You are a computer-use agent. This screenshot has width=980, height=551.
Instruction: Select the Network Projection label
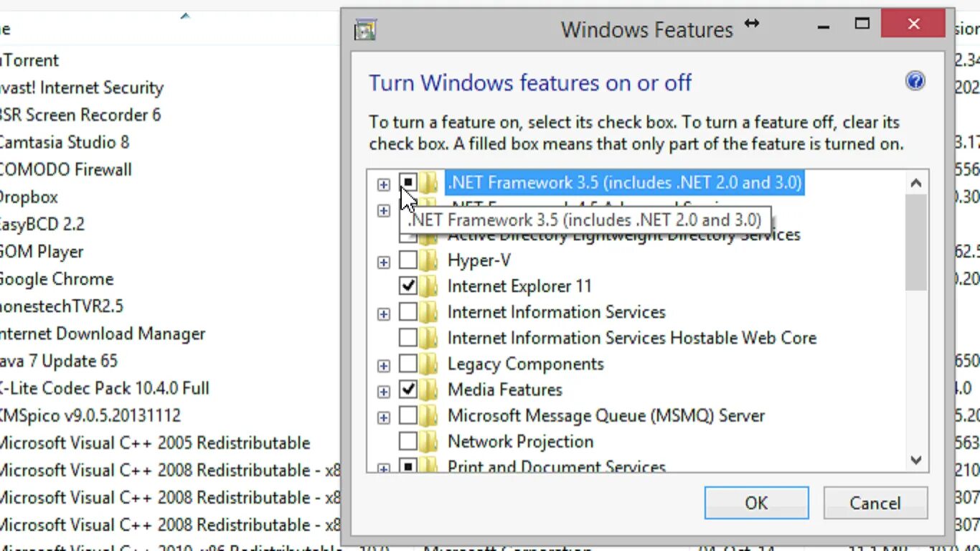(x=521, y=441)
